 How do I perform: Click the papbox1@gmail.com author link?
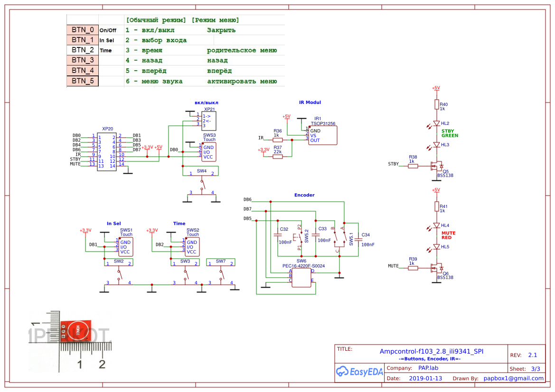pyautogui.click(x=514, y=378)
